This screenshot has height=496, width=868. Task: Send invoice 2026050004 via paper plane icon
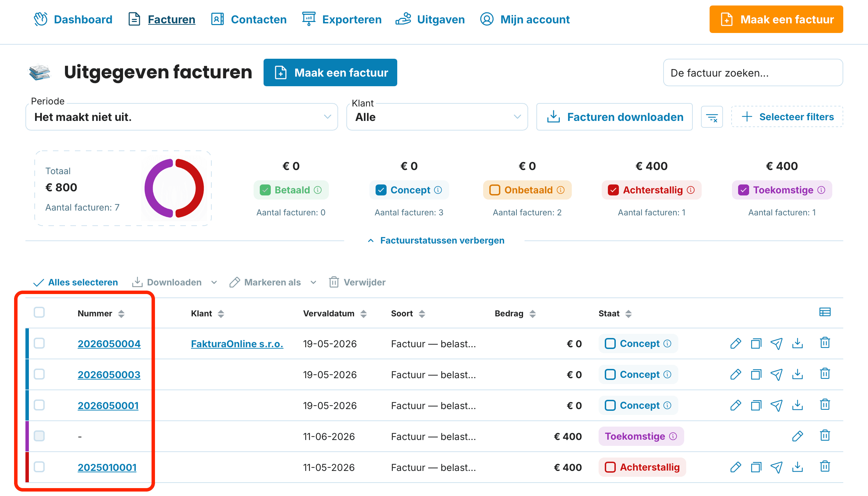[x=777, y=343]
